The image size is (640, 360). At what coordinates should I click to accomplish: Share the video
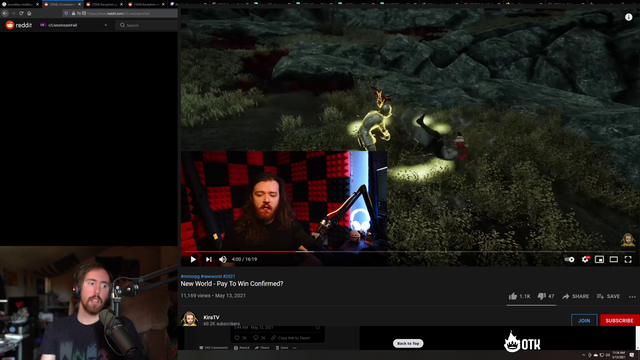576,296
